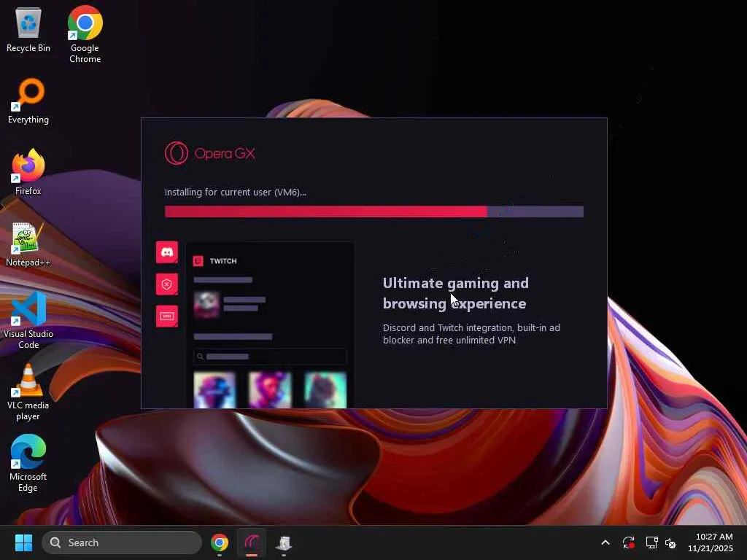Select the Visual Studio Code desktop shortcut
Image resolution: width=747 pixels, height=560 pixels.
point(28,320)
